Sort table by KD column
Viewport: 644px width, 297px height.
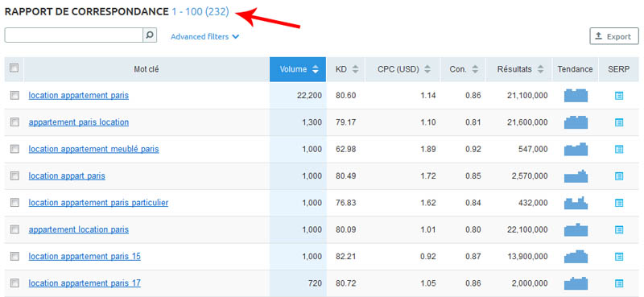click(x=346, y=69)
